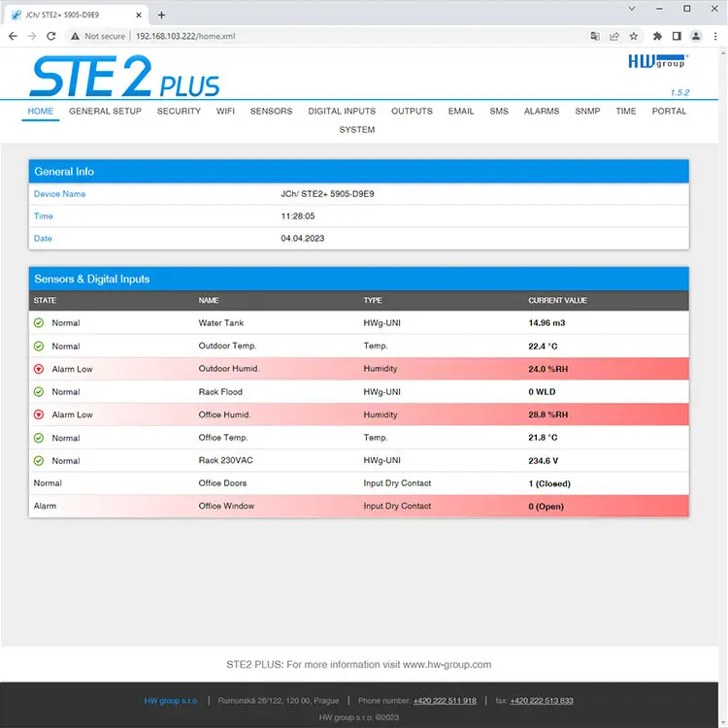Screen dimensions: 728x728
Task: Toggle browser side panel icon
Action: [677, 36]
